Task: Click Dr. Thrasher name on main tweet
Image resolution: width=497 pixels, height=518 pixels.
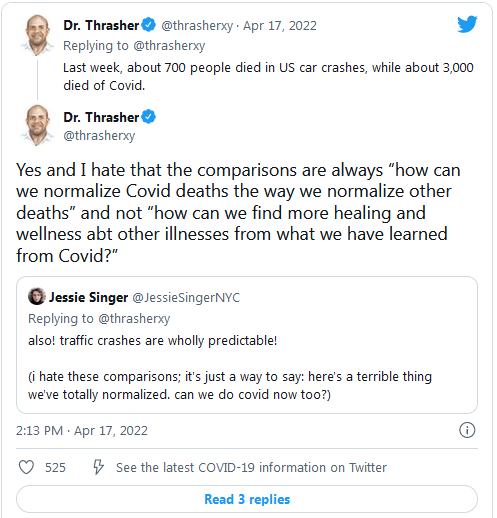Action: (x=101, y=117)
